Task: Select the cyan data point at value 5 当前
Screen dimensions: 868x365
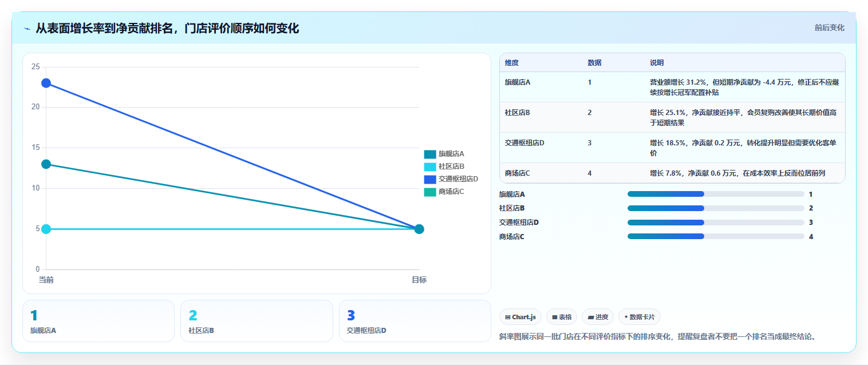Action: [46, 229]
